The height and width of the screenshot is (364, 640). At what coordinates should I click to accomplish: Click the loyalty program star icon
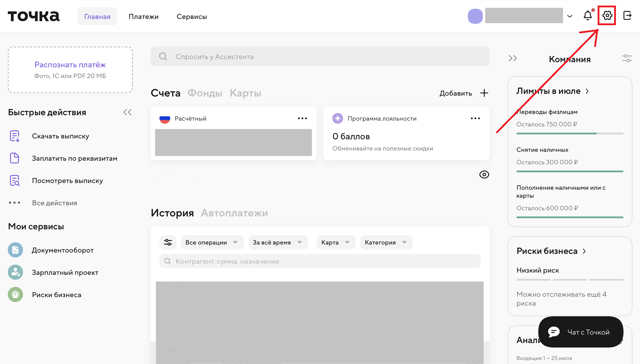point(338,118)
